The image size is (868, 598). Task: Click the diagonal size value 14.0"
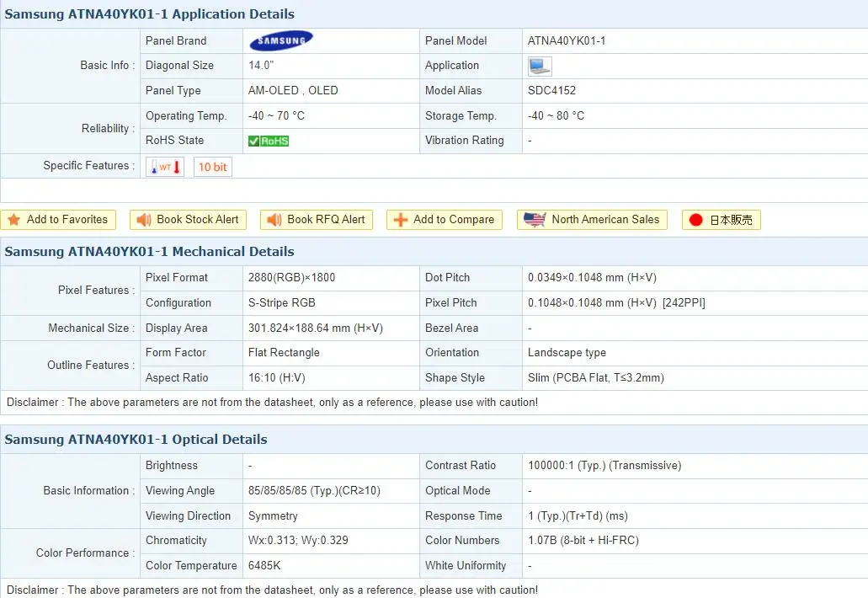click(x=261, y=66)
